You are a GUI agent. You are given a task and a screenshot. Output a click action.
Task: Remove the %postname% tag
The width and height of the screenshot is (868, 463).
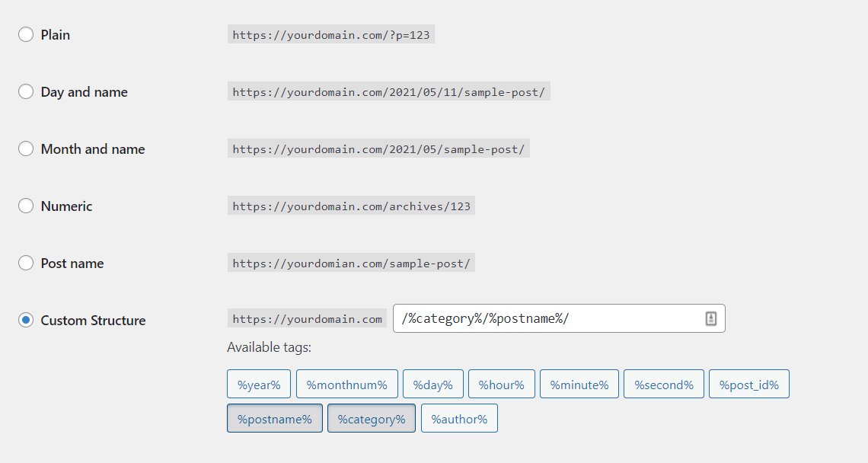pyautogui.click(x=274, y=418)
